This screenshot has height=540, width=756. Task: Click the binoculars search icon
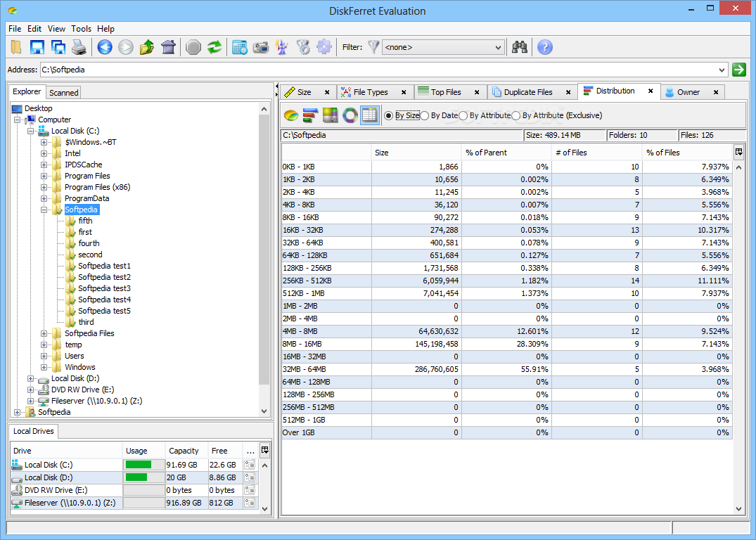tap(519, 47)
